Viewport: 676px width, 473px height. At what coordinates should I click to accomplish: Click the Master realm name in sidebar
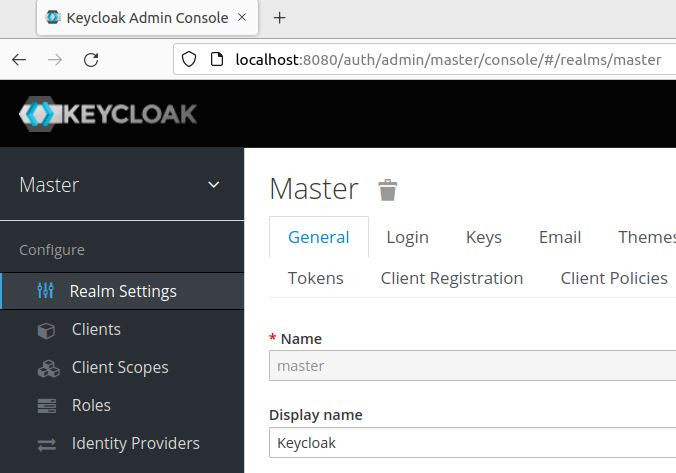[49, 185]
